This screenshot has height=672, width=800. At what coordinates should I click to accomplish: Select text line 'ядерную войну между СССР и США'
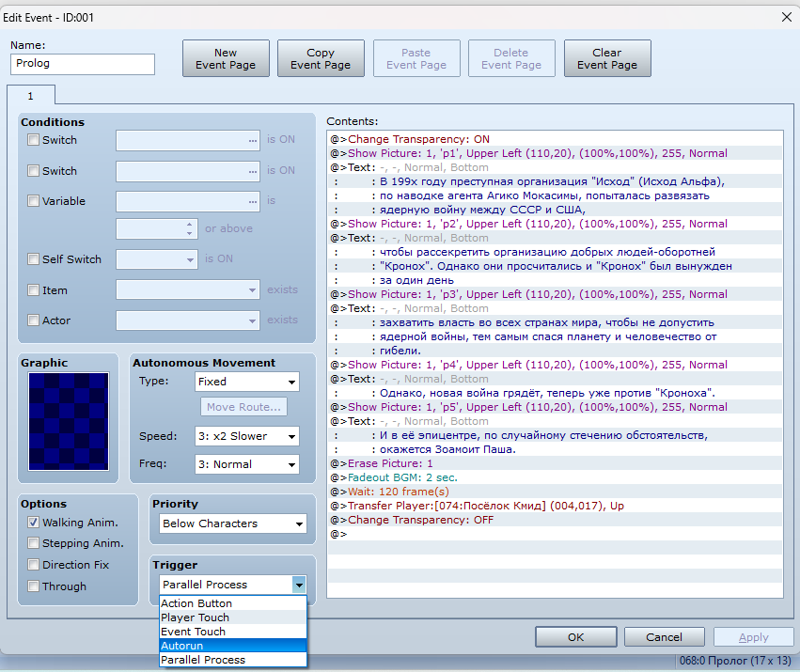point(555,210)
